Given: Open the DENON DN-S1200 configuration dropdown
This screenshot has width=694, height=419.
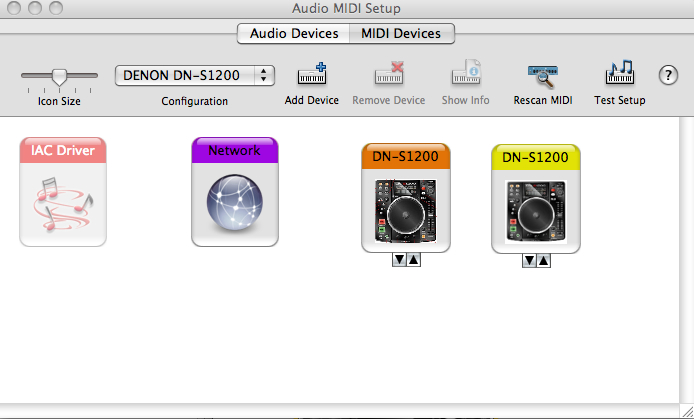Looking at the screenshot, I should [x=195, y=75].
